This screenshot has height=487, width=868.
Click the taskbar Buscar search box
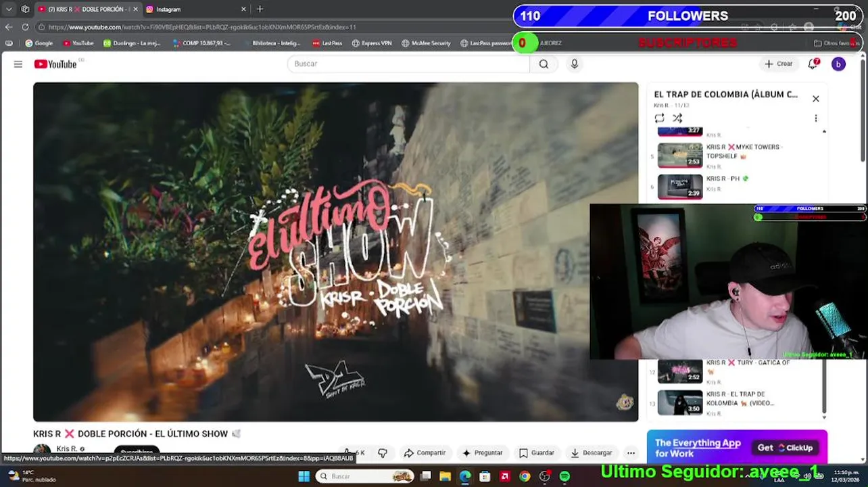[365, 476]
